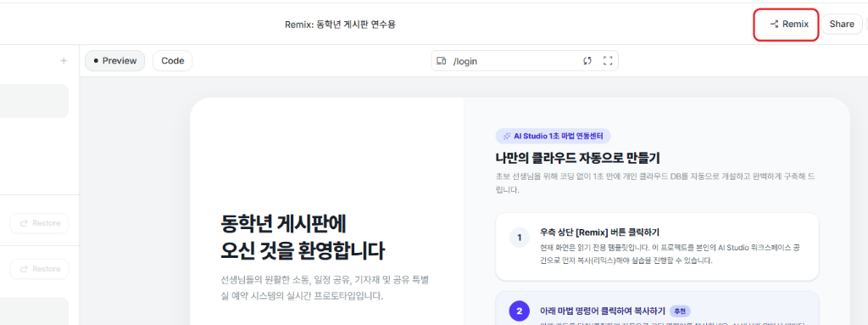Click step 2 card 아래 마법 명령어 클릭하여 복사하기
The height and width of the screenshot is (325, 868).
coord(657,308)
